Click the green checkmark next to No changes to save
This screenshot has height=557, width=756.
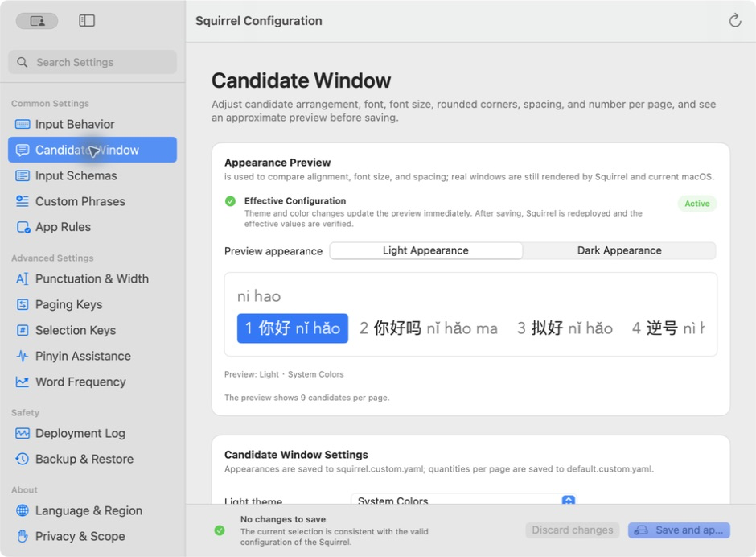(220, 530)
